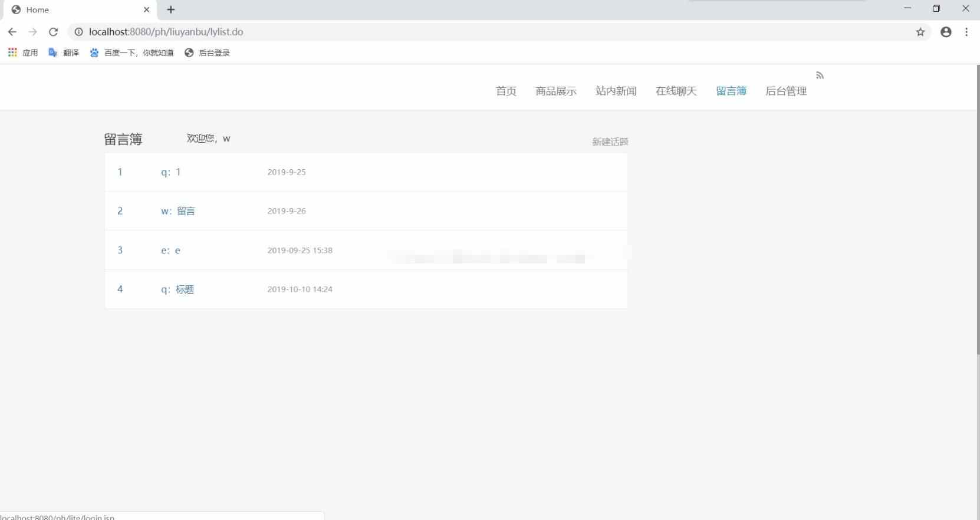
Task: Click the browser forward arrow
Action: (x=32, y=32)
